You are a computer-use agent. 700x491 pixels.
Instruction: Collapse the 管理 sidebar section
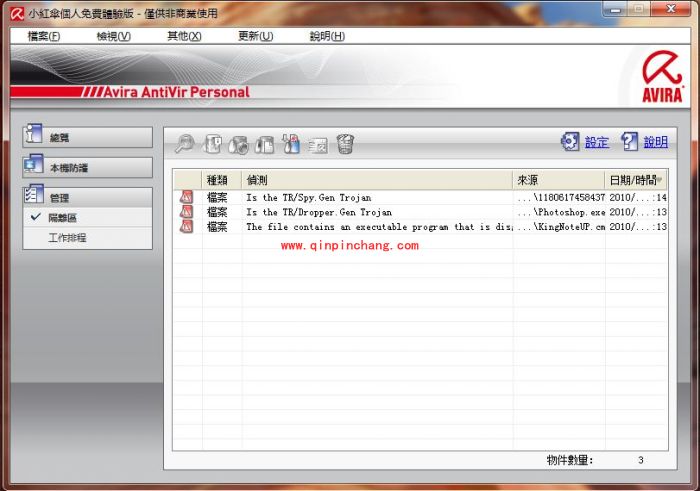click(x=87, y=198)
